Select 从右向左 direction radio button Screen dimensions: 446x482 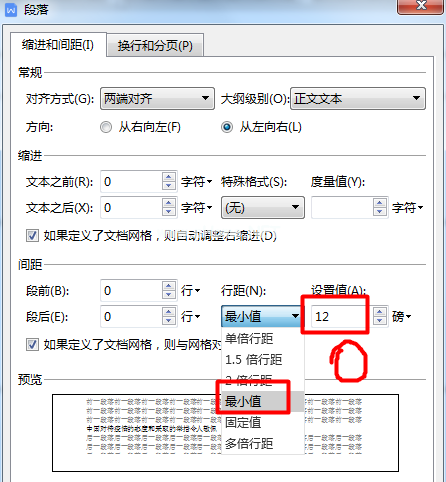106,127
